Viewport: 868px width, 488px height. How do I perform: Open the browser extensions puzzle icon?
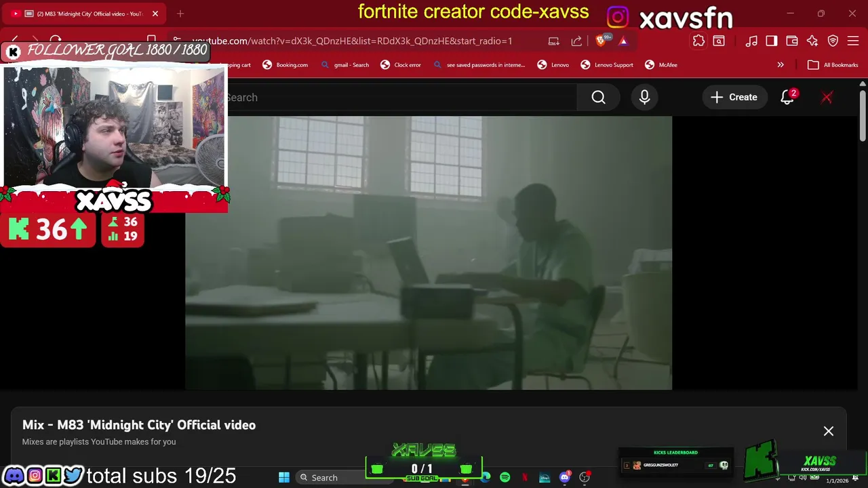(x=698, y=41)
